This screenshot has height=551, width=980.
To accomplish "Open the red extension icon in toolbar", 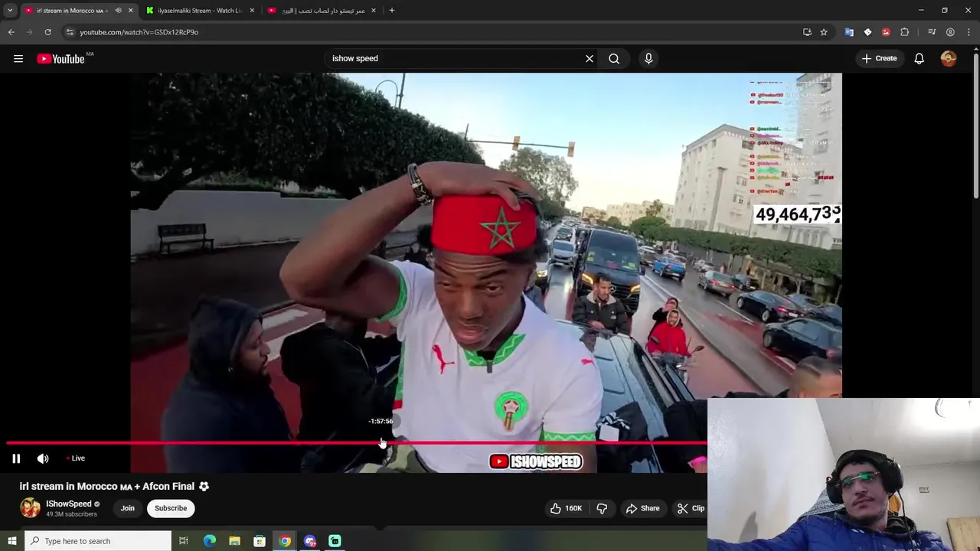I will [886, 32].
